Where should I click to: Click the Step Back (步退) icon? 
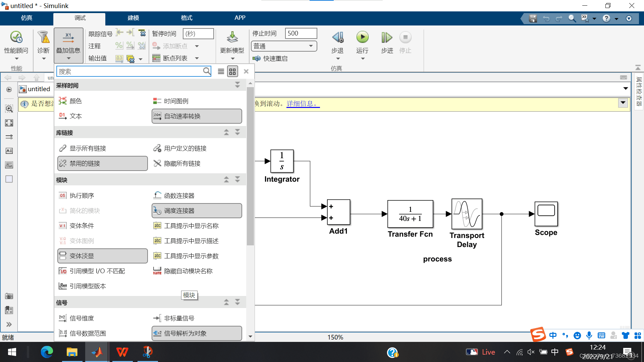(x=337, y=38)
